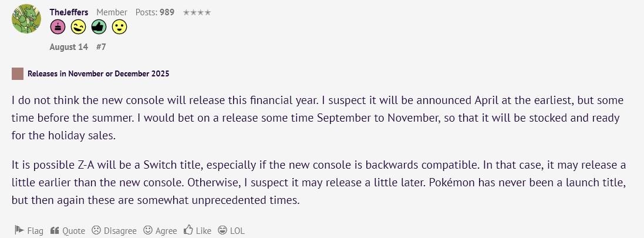Click the green thumbs-up badge
644x238 pixels.
click(99, 27)
